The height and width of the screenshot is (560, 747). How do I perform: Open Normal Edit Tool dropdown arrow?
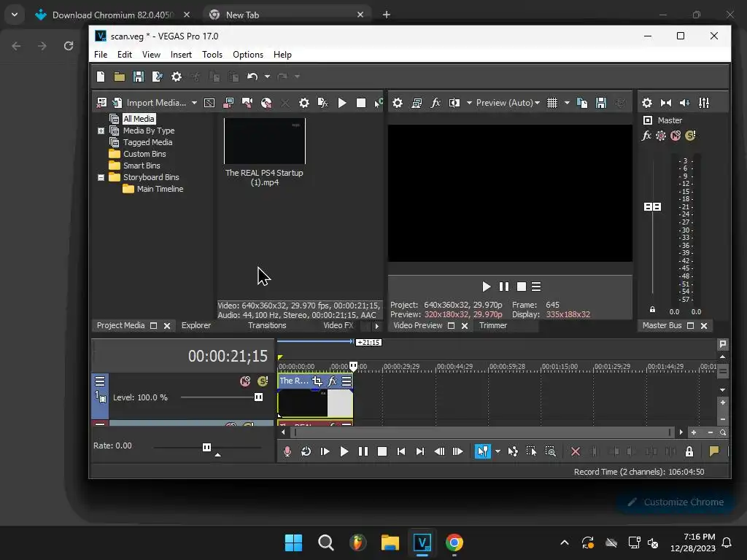pyautogui.click(x=498, y=451)
